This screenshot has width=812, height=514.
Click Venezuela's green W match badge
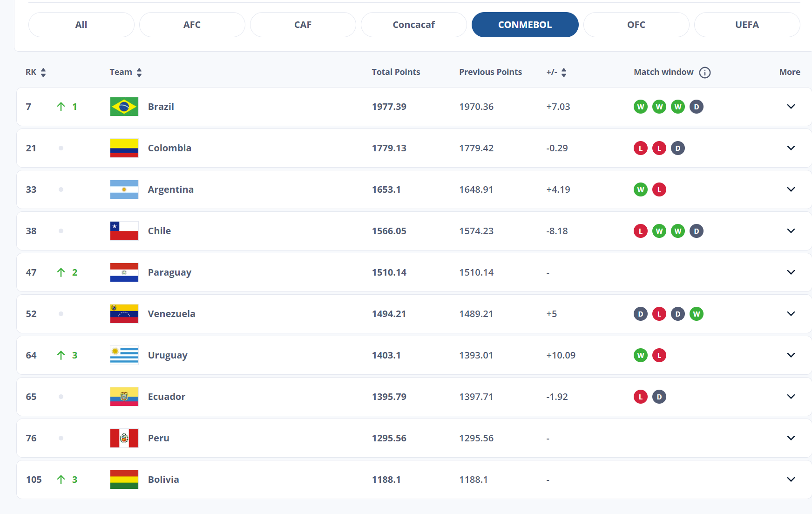click(x=696, y=314)
